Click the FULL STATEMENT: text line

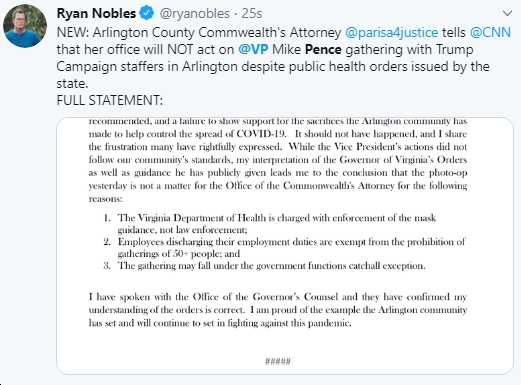point(110,100)
